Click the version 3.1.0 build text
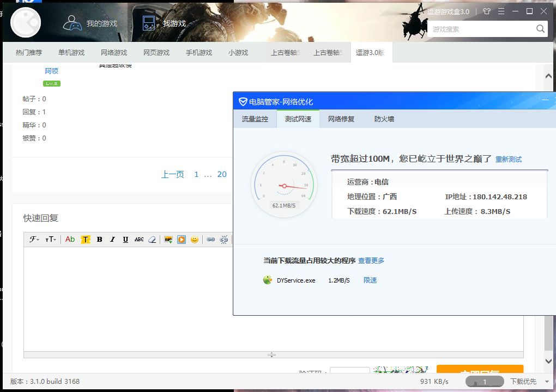This screenshot has width=556, height=392. [45, 381]
